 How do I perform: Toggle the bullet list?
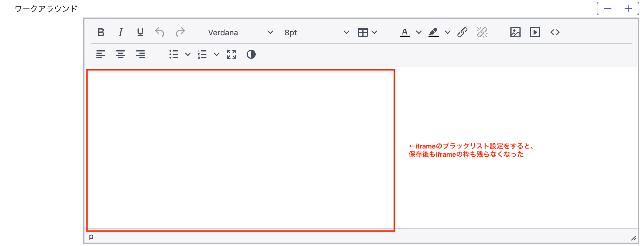click(x=174, y=54)
